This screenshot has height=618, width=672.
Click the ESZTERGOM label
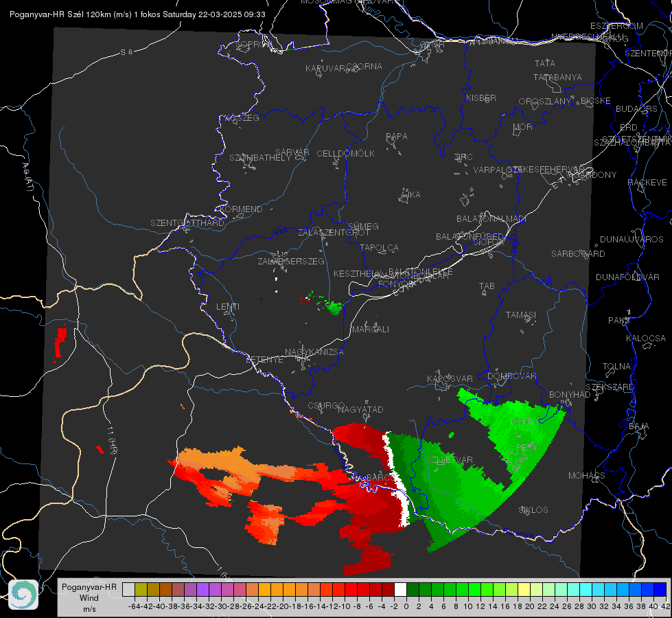pos(616,25)
